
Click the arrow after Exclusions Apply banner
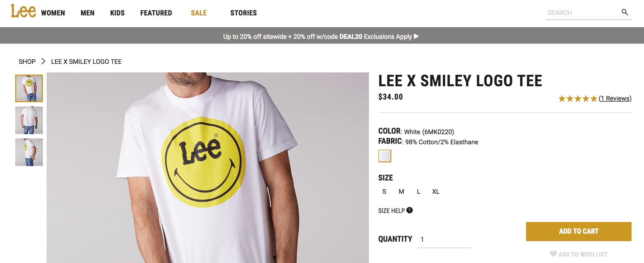click(x=417, y=36)
